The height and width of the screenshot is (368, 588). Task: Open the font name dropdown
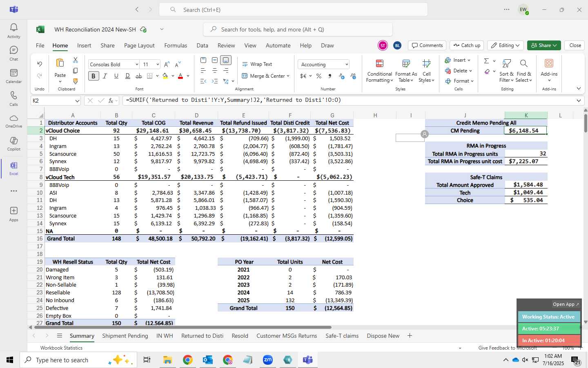click(x=136, y=65)
